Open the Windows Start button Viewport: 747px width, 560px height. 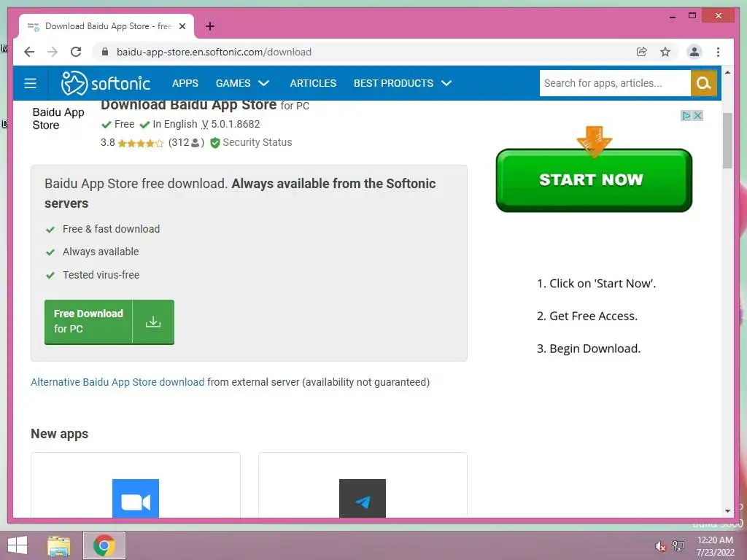coord(18,545)
